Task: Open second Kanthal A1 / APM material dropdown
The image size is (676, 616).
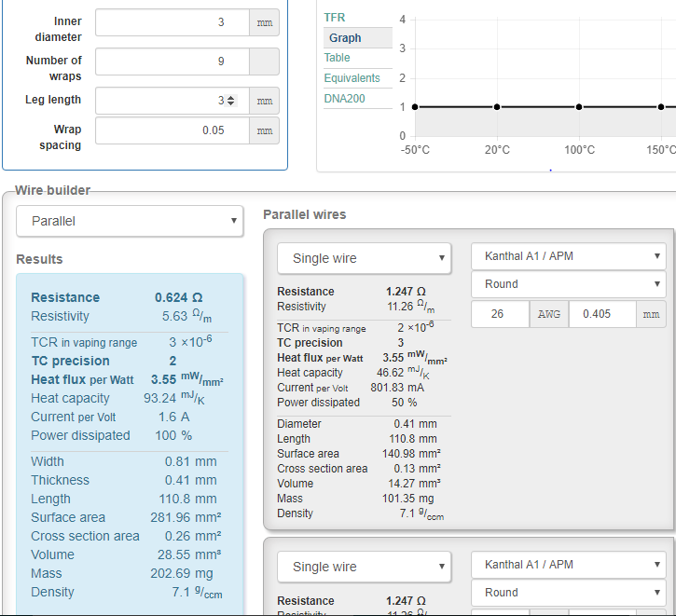Action: click(x=569, y=565)
